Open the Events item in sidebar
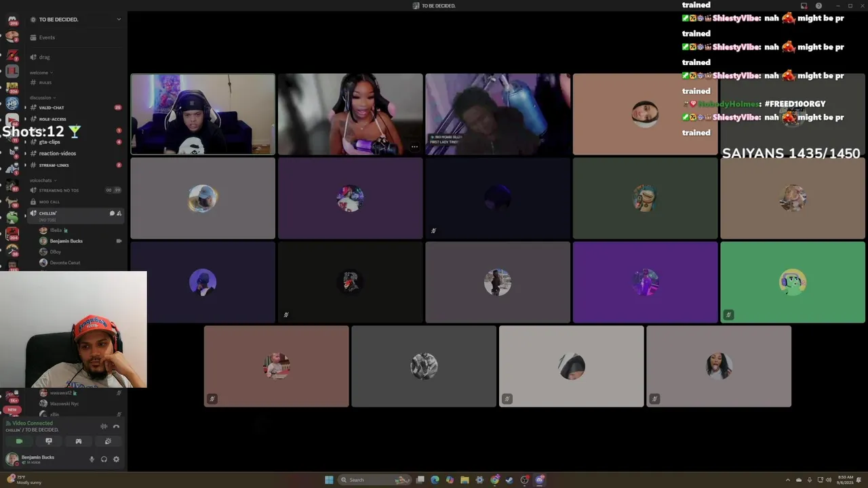The width and height of the screenshot is (868, 488). pos(75,37)
